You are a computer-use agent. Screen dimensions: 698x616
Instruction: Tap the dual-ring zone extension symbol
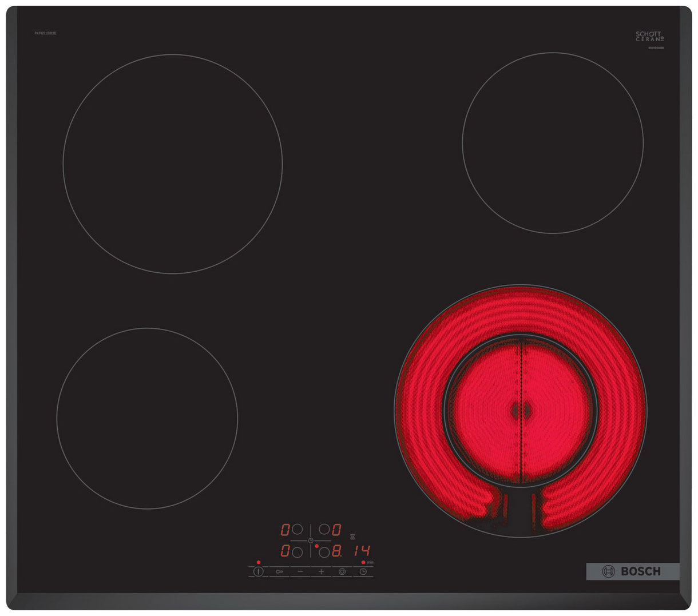[x=342, y=571]
